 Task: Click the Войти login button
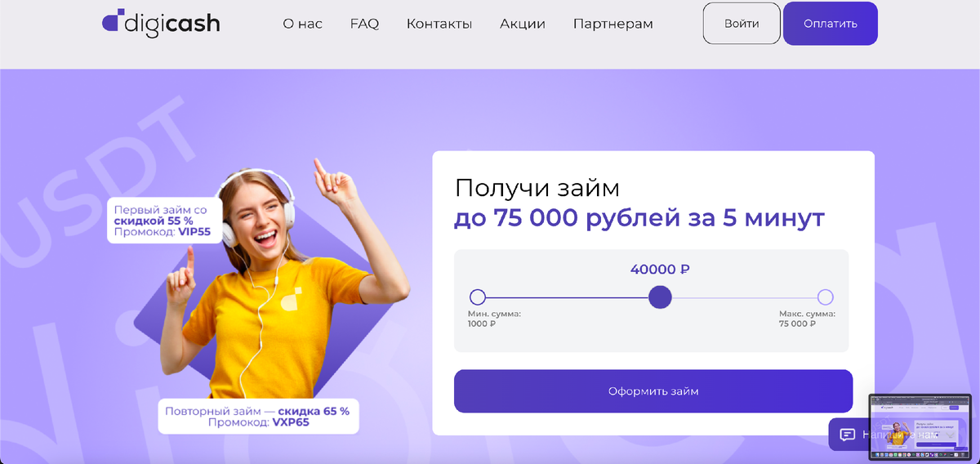click(x=742, y=23)
